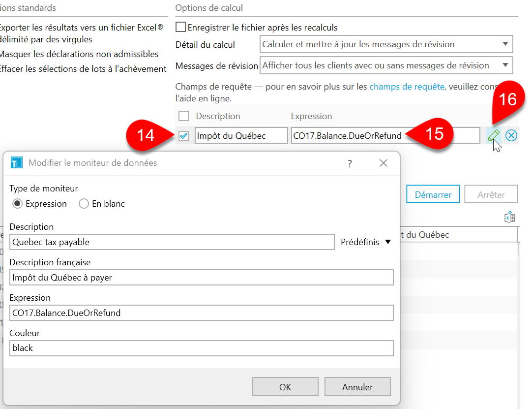
Task: Click the Expression field in the dialog
Action: click(202, 313)
